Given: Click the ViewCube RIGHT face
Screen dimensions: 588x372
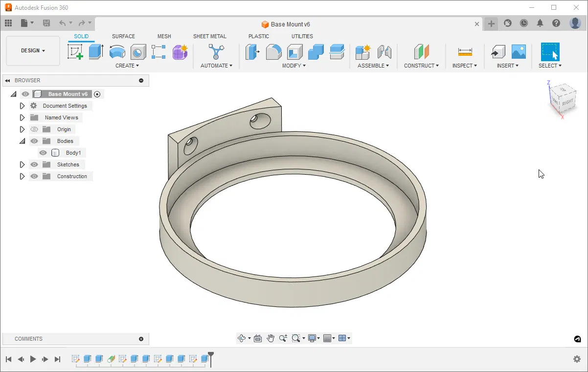Looking at the screenshot, I should [567, 102].
